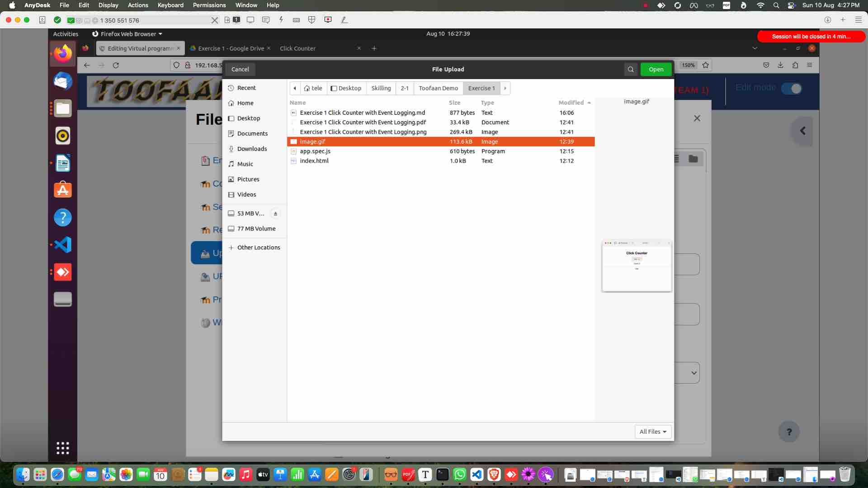Open Firefox's list-all-tabs dropdown arrow

pyautogui.click(x=755, y=48)
